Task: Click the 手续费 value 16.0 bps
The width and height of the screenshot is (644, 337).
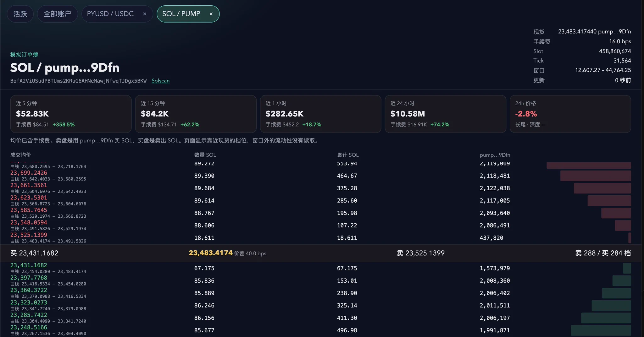Action: pos(620,41)
